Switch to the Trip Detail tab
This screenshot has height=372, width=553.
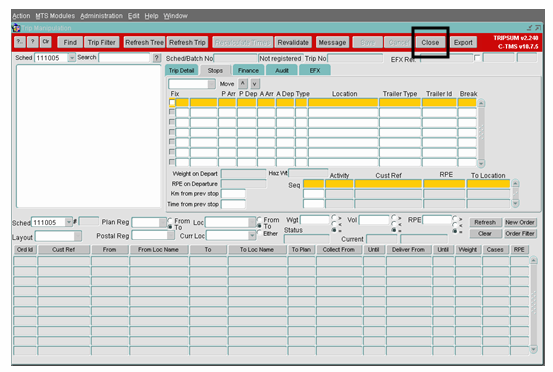pyautogui.click(x=181, y=70)
